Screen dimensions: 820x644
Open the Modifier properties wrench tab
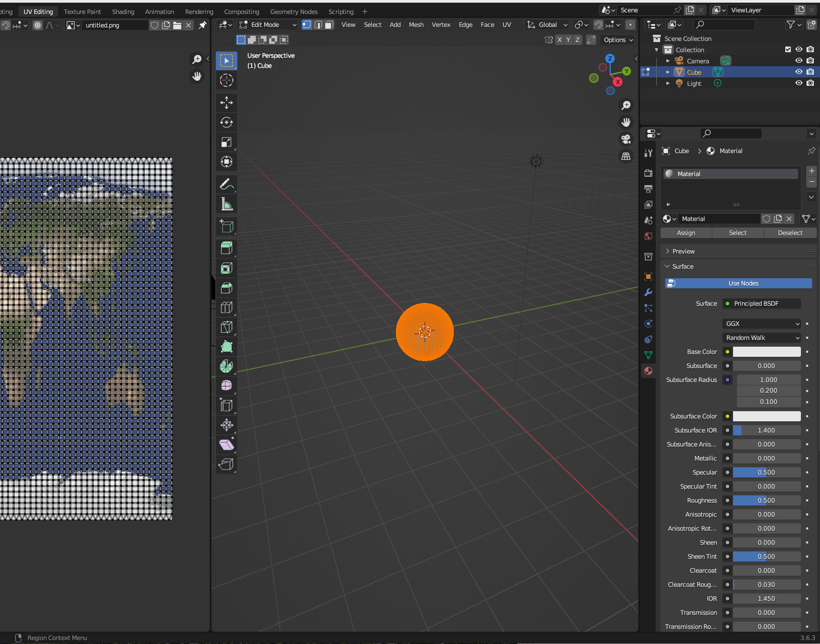pos(648,292)
